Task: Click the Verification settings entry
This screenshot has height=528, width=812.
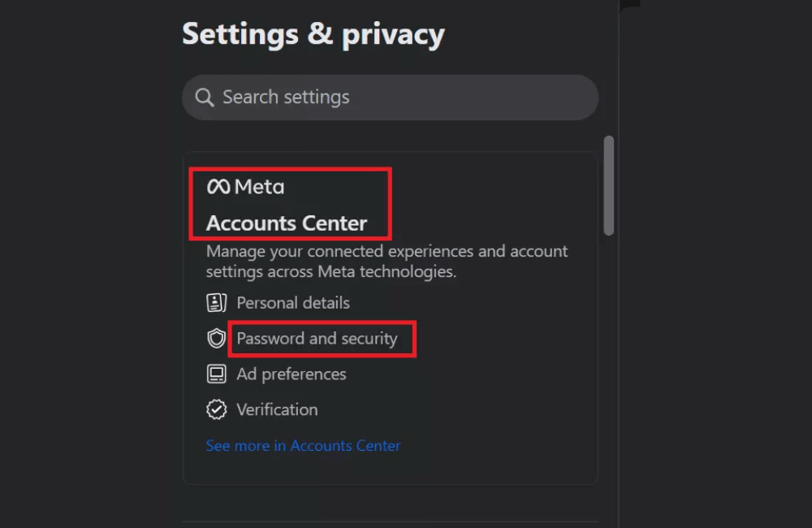Action: [x=277, y=409]
